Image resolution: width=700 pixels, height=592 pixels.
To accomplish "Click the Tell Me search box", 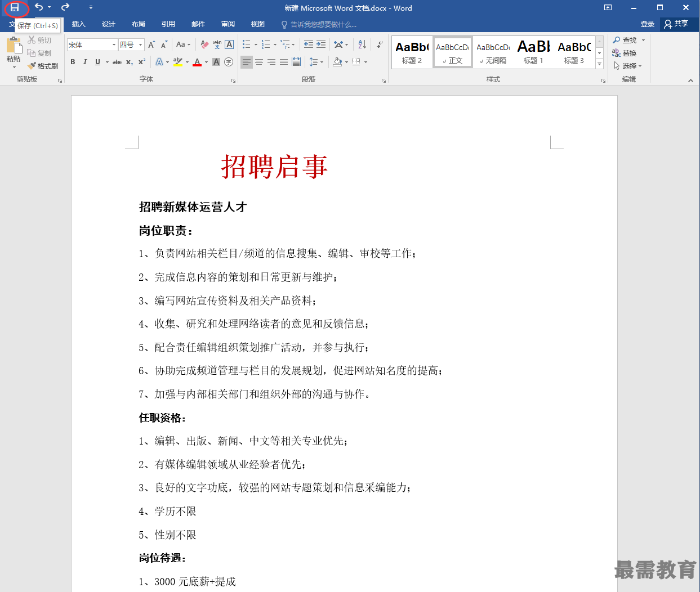I will point(319,25).
